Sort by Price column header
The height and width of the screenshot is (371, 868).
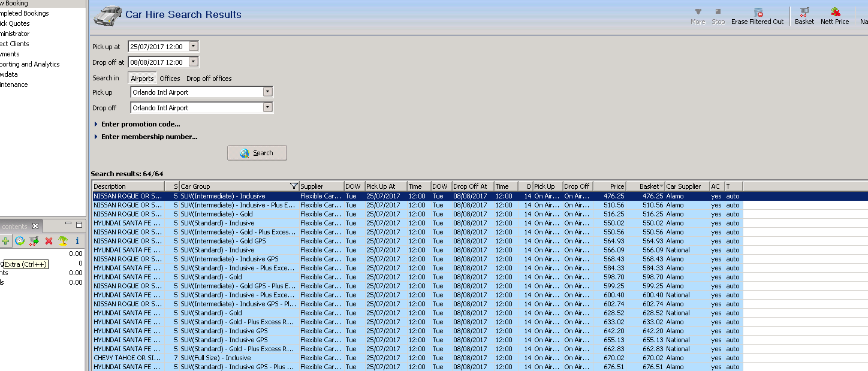coord(610,186)
